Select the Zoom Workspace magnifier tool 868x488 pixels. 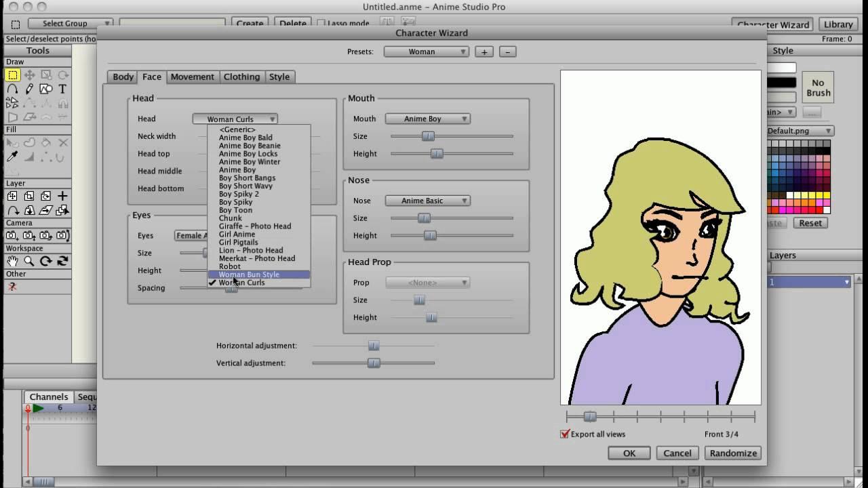coord(29,261)
